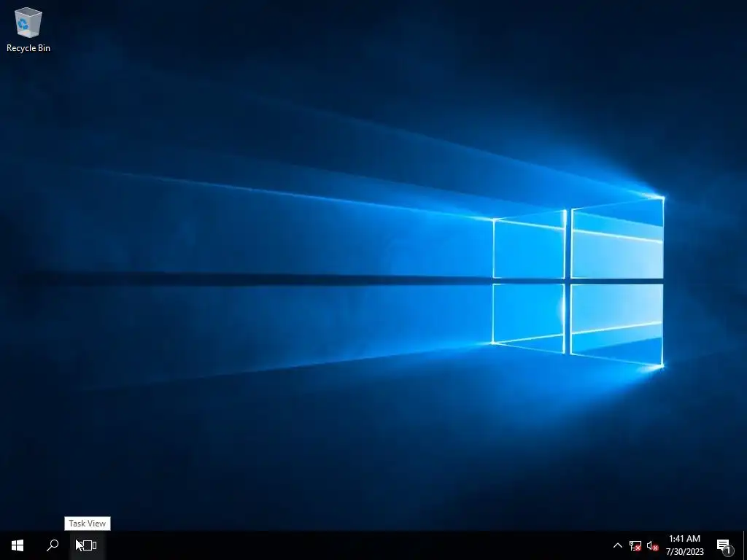Screen dimensions: 747x560
Task: Open the Recycle Bin desktop icon
Action: click(x=28, y=29)
